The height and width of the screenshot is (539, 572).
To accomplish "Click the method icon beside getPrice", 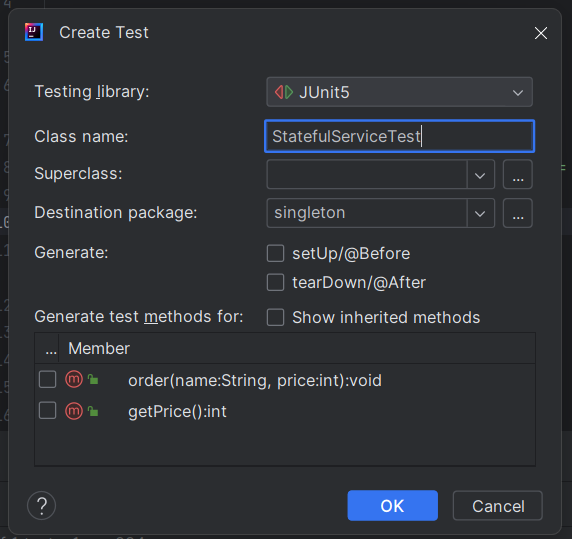I will [74, 411].
